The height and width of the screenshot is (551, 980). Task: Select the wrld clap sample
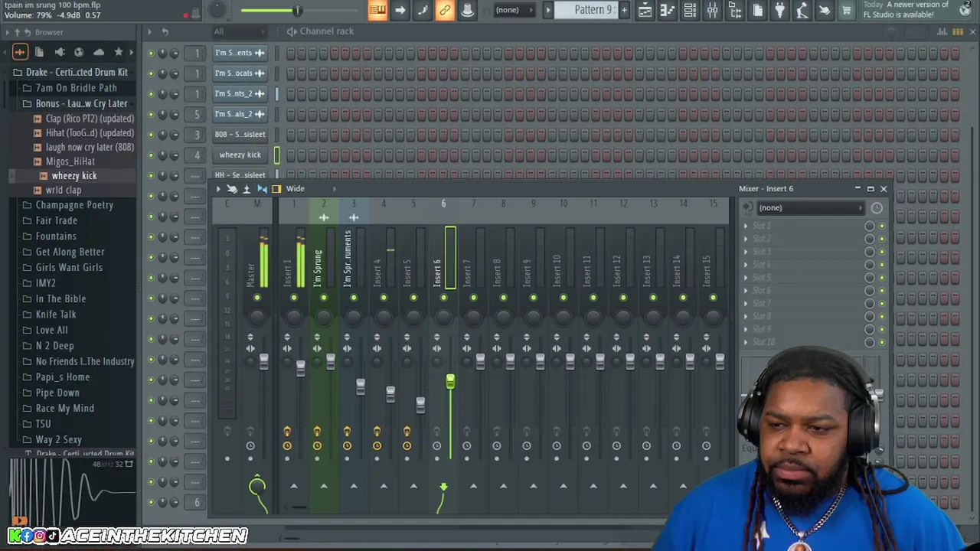[x=63, y=190]
